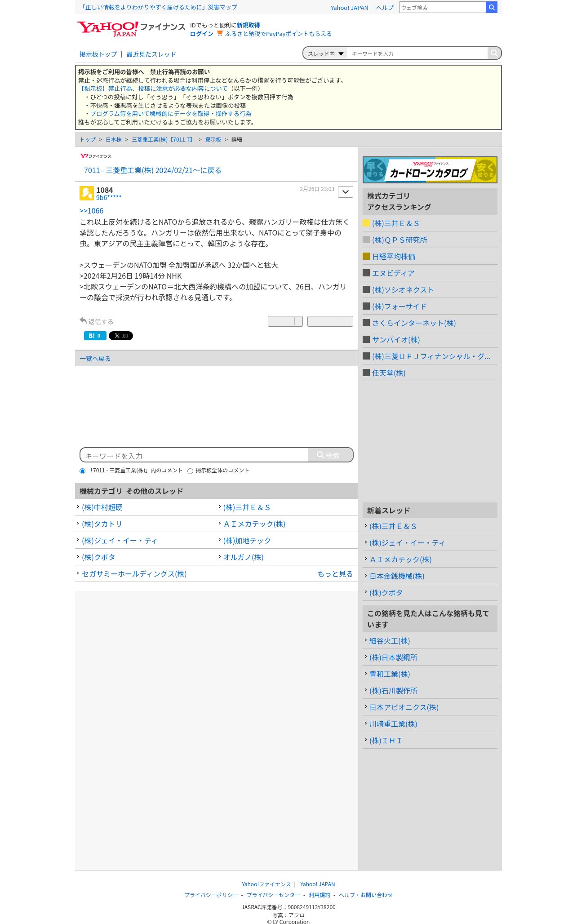This screenshot has height=924, width=577.
Task: Open ranking item エヌビディア
Action: (x=393, y=273)
